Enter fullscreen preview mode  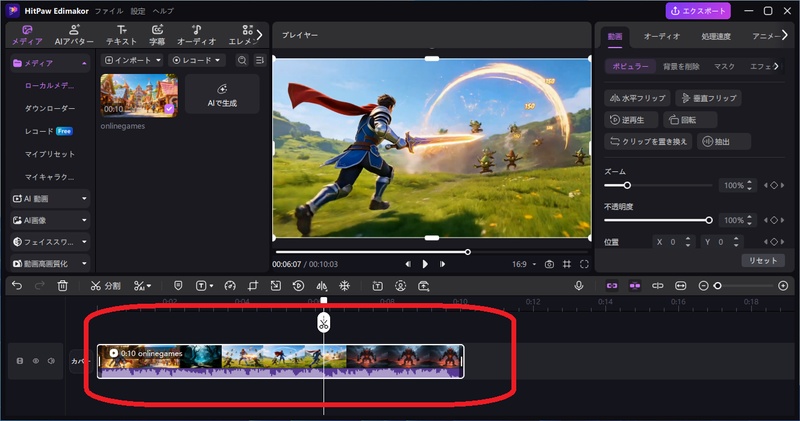(x=584, y=264)
